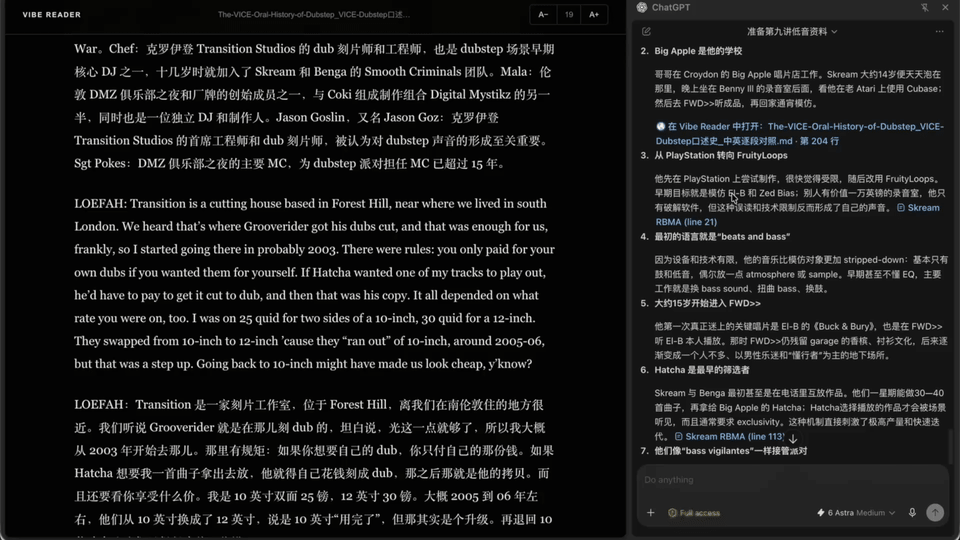Image resolution: width=960 pixels, height=540 pixels.
Task: Click the heading '最初的语言就是 beats and bass'
Action: click(722, 236)
